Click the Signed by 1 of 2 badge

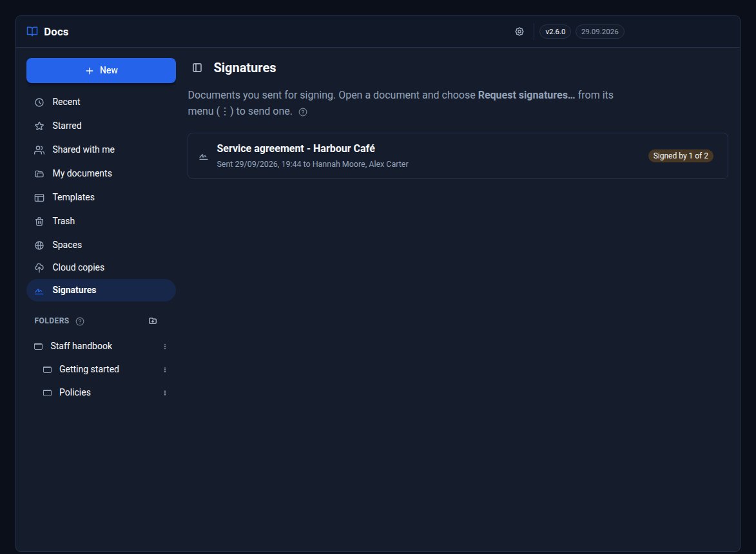(x=681, y=156)
